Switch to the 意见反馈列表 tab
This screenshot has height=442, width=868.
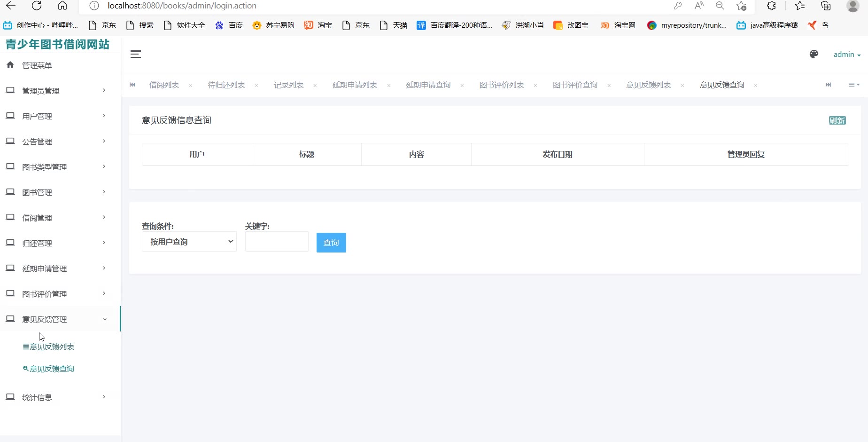(x=648, y=85)
